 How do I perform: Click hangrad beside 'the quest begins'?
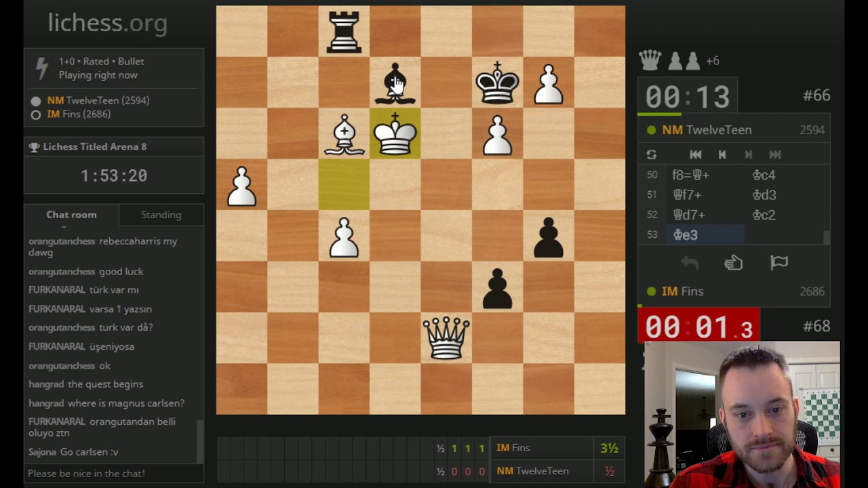tap(46, 384)
